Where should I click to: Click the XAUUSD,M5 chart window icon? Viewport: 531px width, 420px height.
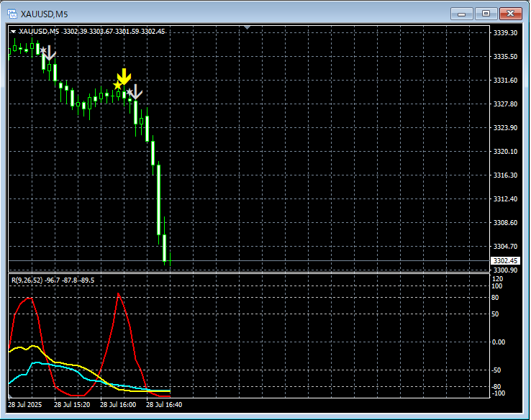(x=12, y=14)
